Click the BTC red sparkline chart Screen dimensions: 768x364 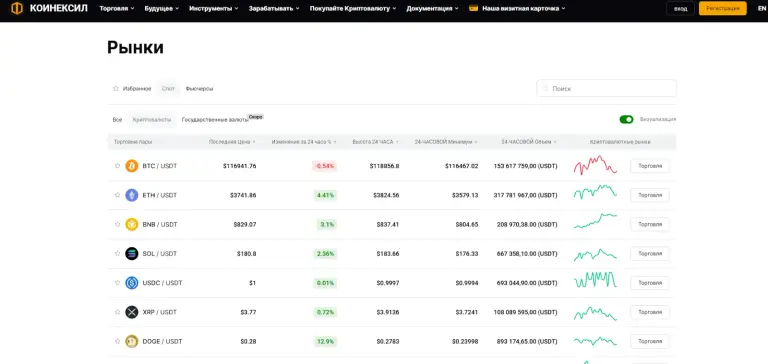coord(595,166)
